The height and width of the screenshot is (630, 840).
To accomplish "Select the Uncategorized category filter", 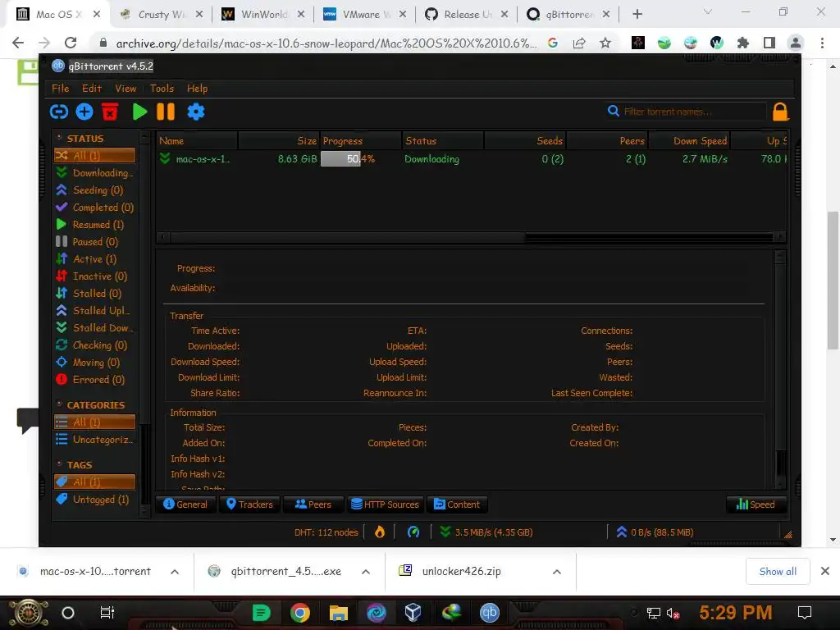I will 95,440.
